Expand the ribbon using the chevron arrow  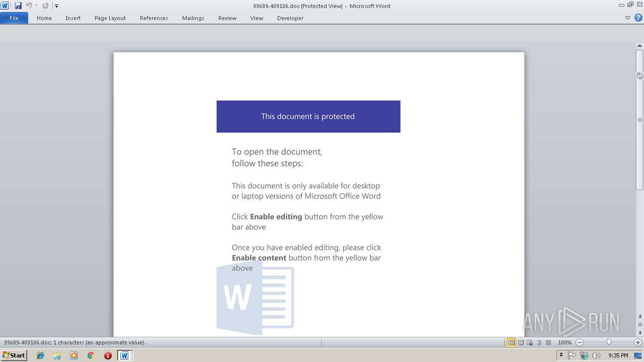click(x=627, y=18)
